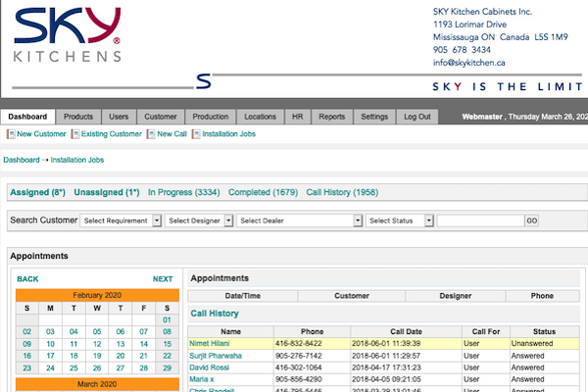Click the New Call icon
Screen dimensions: 588x392
point(152,134)
